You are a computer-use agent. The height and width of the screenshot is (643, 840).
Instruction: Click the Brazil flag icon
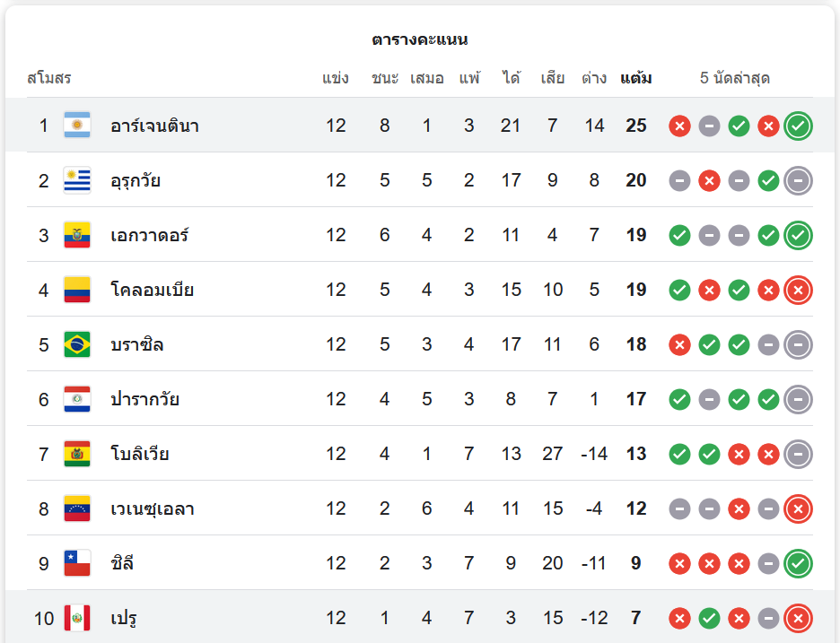point(77,344)
